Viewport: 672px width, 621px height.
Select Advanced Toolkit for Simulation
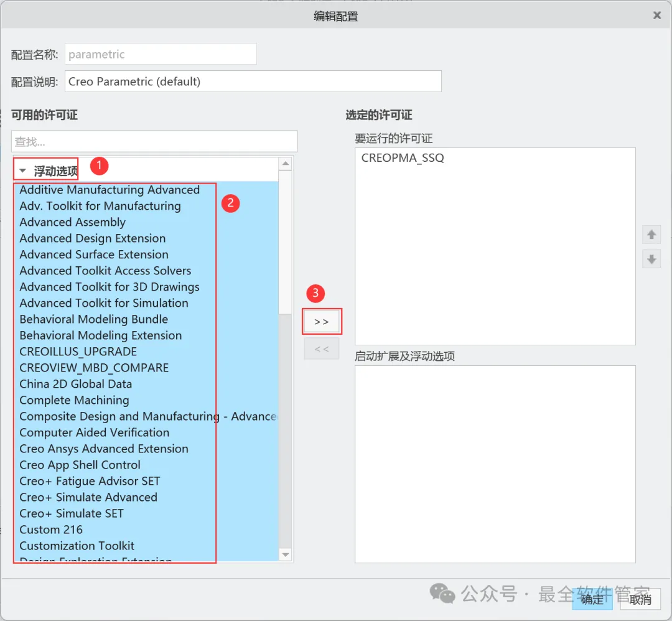[146, 303]
